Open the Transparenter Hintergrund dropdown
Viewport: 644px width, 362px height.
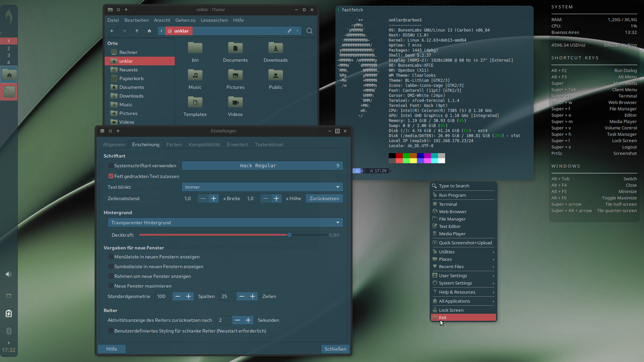click(x=225, y=222)
